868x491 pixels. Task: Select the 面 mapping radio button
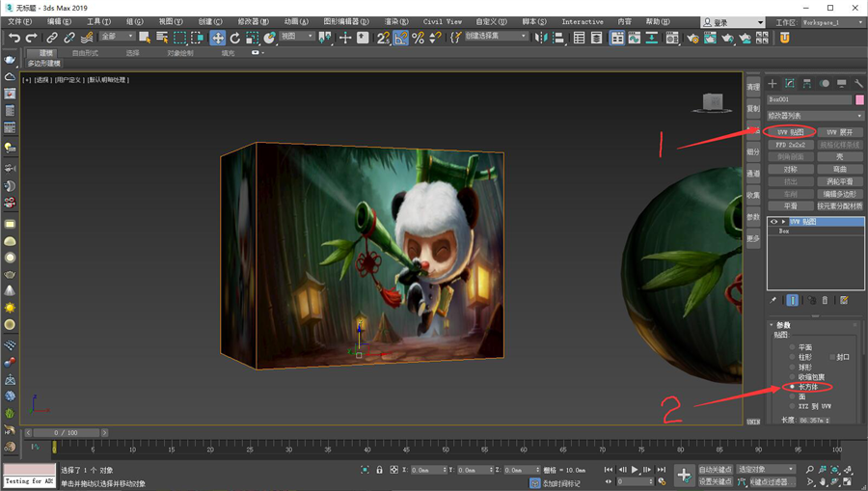tap(792, 396)
